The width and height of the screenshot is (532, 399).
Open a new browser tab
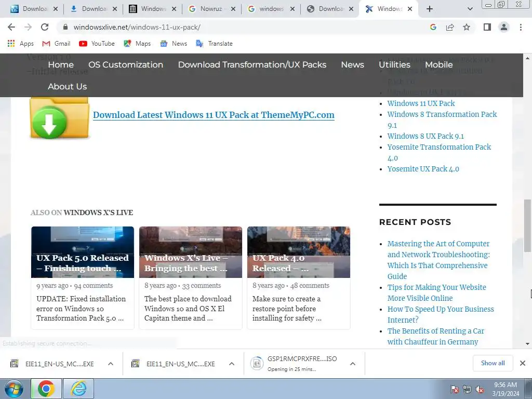point(430,9)
